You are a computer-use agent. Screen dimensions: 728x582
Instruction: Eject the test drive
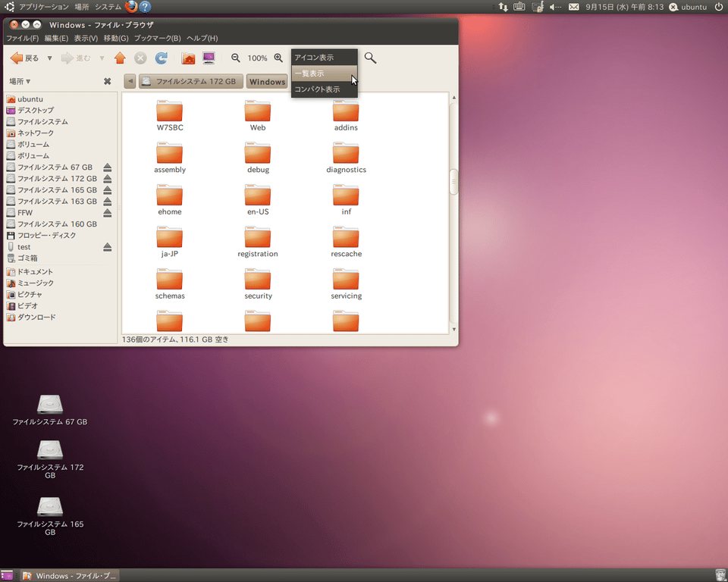(x=107, y=247)
